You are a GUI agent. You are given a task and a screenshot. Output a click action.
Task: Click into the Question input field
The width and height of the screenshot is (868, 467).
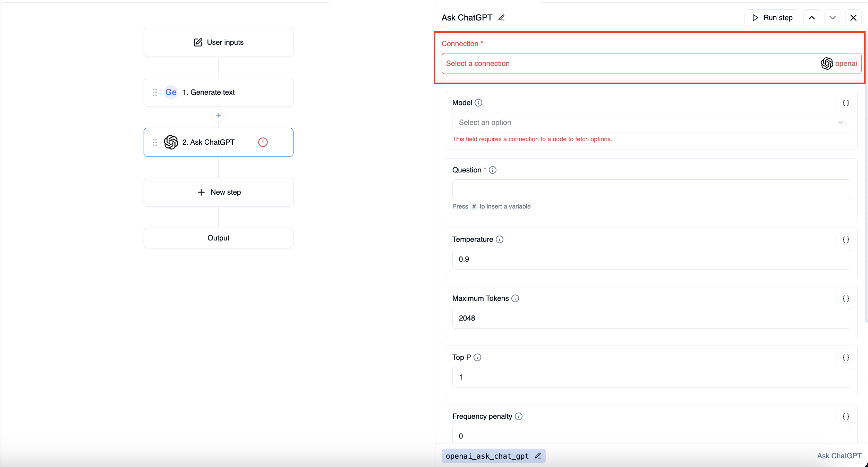651,190
